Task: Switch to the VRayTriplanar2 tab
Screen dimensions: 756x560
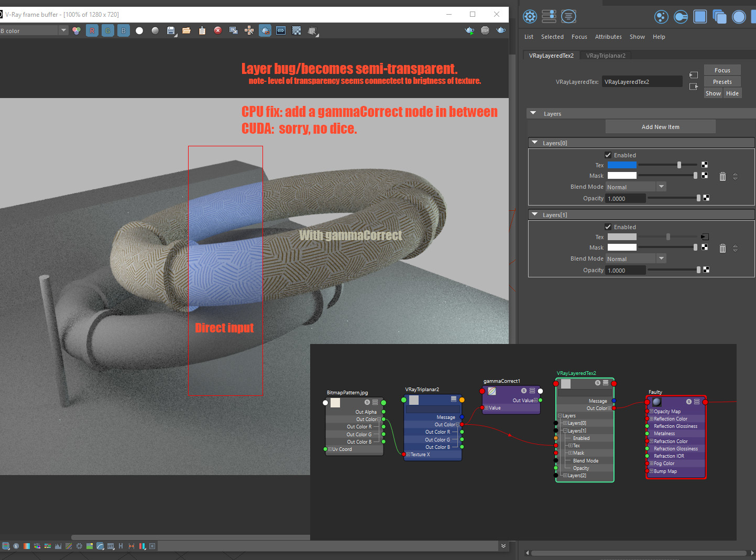Action: pyautogui.click(x=606, y=56)
